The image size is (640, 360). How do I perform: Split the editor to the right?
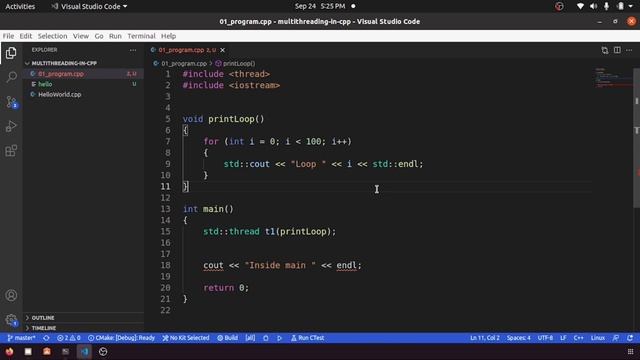(x=617, y=50)
